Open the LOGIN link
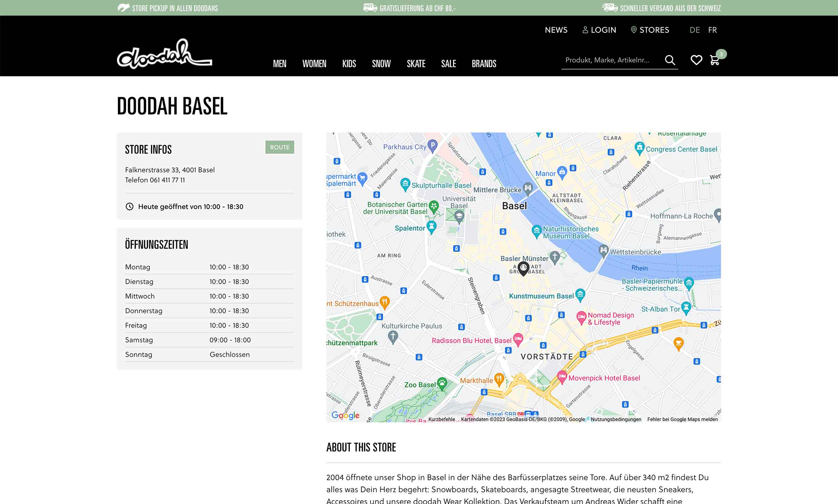The image size is (838, 504). tap(599, 30)
